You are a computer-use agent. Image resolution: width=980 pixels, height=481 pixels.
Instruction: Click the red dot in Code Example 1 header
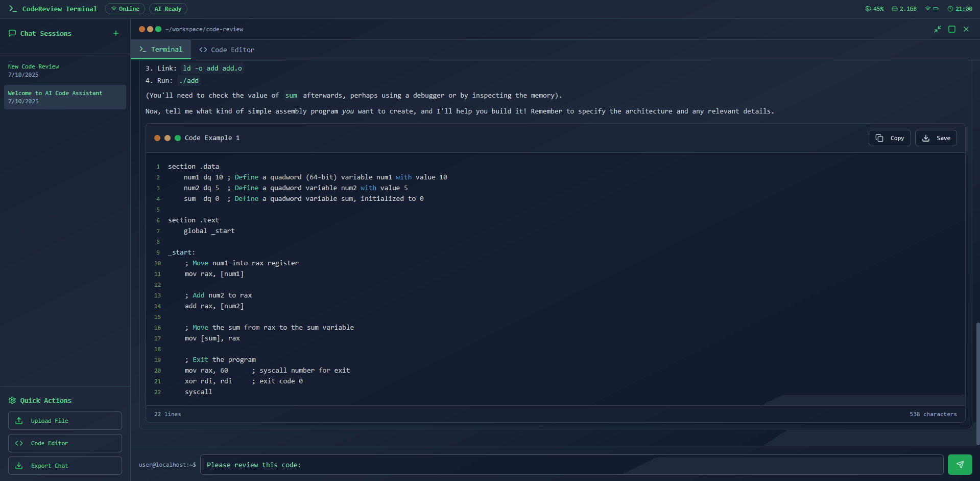coord(157,138)
